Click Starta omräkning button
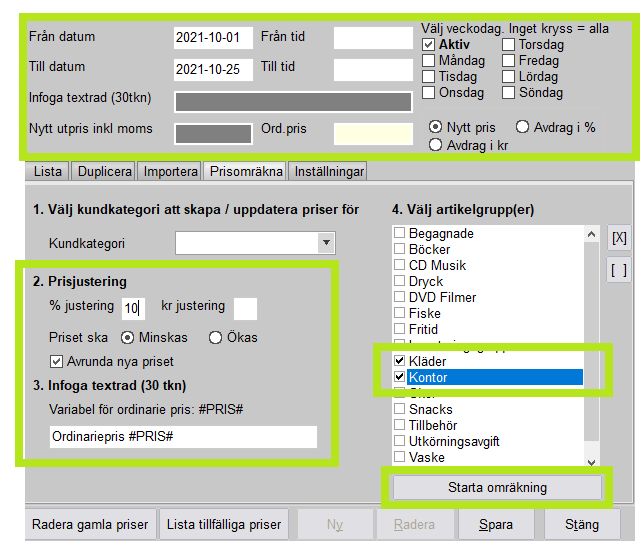This screenshot has width=642, height=545. pyautogui.click(x=497, y=488)
